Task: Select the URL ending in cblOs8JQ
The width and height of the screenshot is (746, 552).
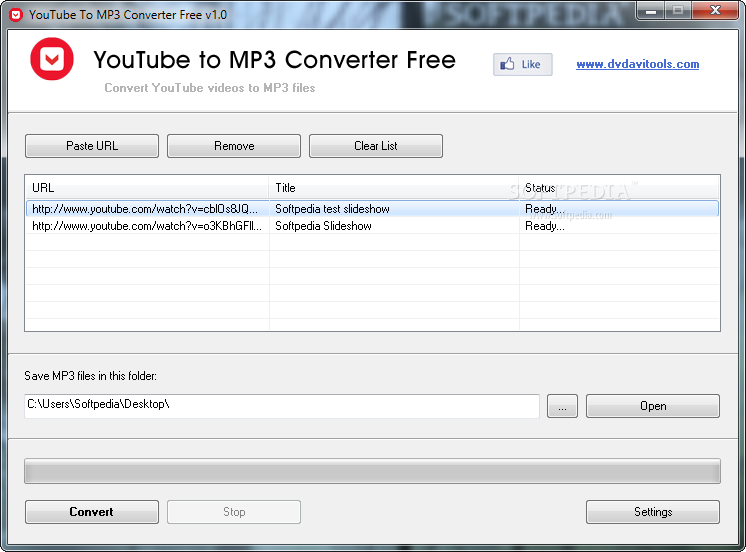Action: pos(145,209)
